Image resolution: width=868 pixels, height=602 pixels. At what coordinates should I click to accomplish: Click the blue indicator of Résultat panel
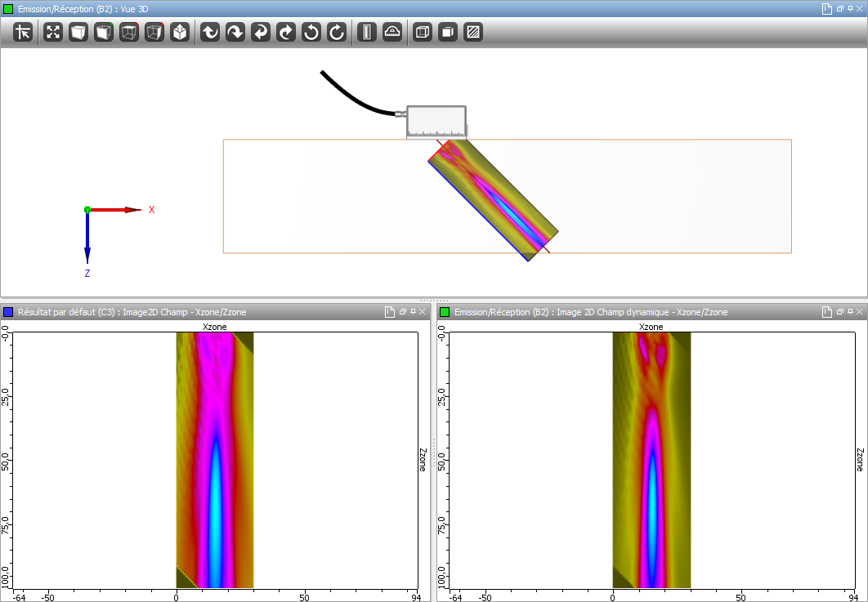8,312
